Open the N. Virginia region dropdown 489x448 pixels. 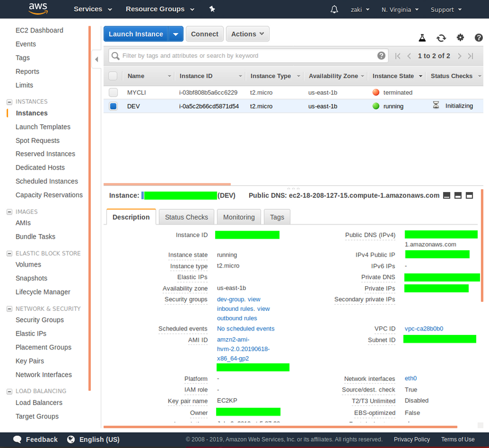point(399,9)
